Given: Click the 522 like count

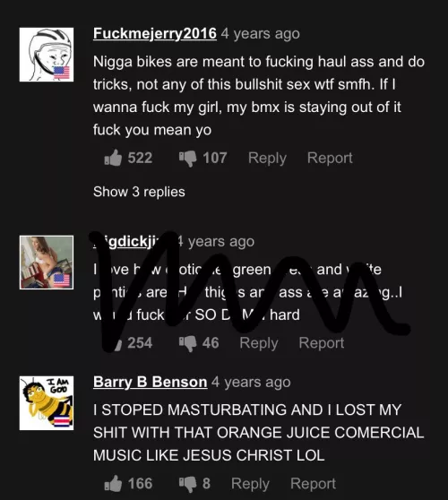Looking at the screenshot, I should click(140, 158).
